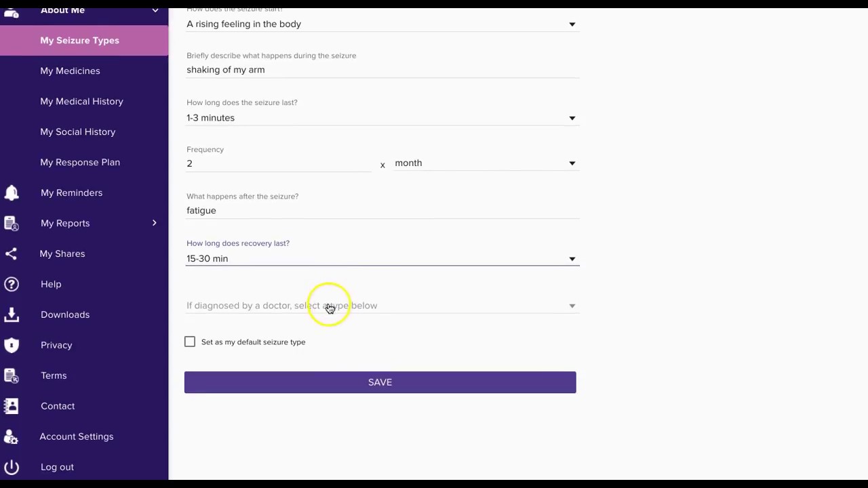Image resolution: width=868 pixels, height=488 pixels.
Task: Click the Log out power icon
Action: click(x=12, y=467)
